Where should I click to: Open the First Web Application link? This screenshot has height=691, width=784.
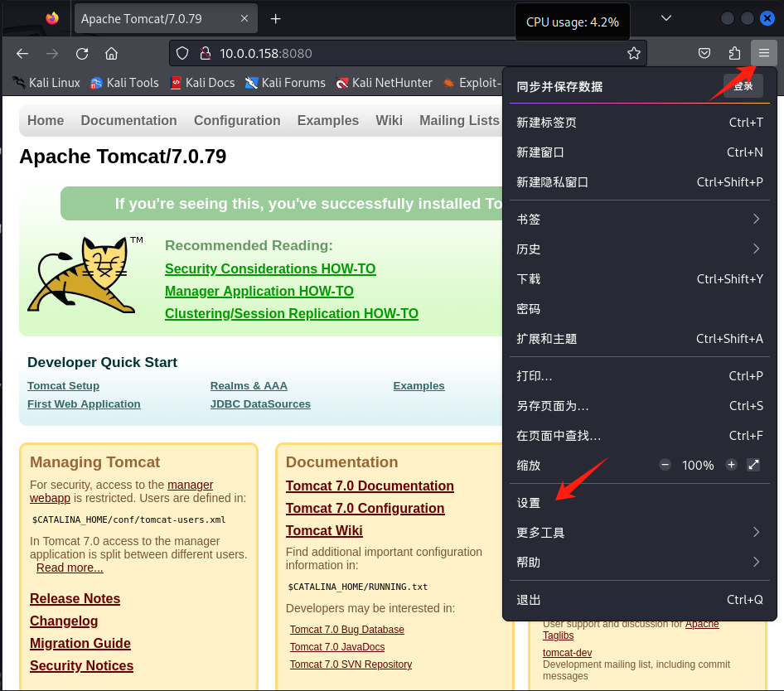click(x=84, y=404)
